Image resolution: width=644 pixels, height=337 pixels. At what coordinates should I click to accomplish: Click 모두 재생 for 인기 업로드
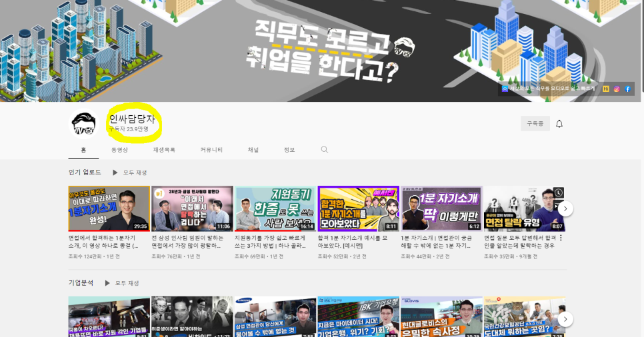tap(135, 172)
